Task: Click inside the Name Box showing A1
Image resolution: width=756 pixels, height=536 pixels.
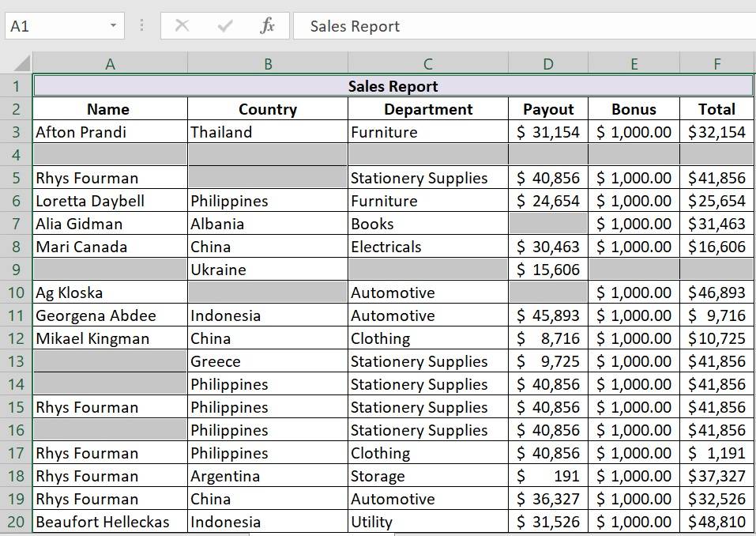Action: [x=55, y=26]
